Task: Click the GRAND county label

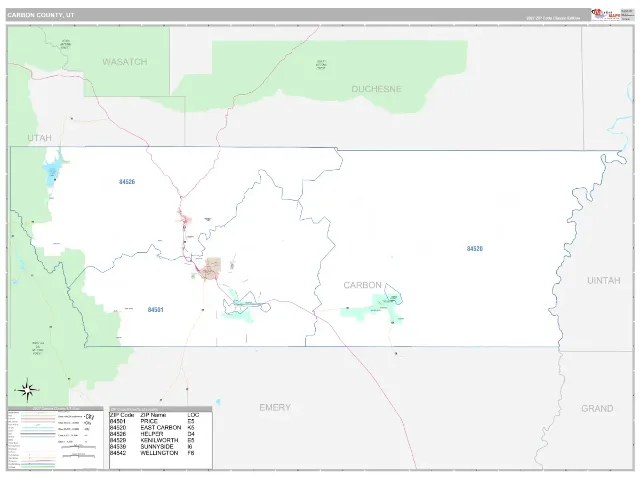Action: (x=597, y=409)
